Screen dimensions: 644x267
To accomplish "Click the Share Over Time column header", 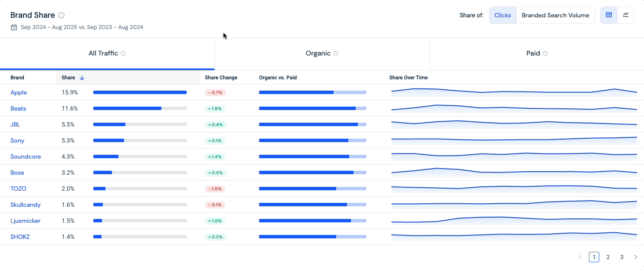I will point(408,78).
